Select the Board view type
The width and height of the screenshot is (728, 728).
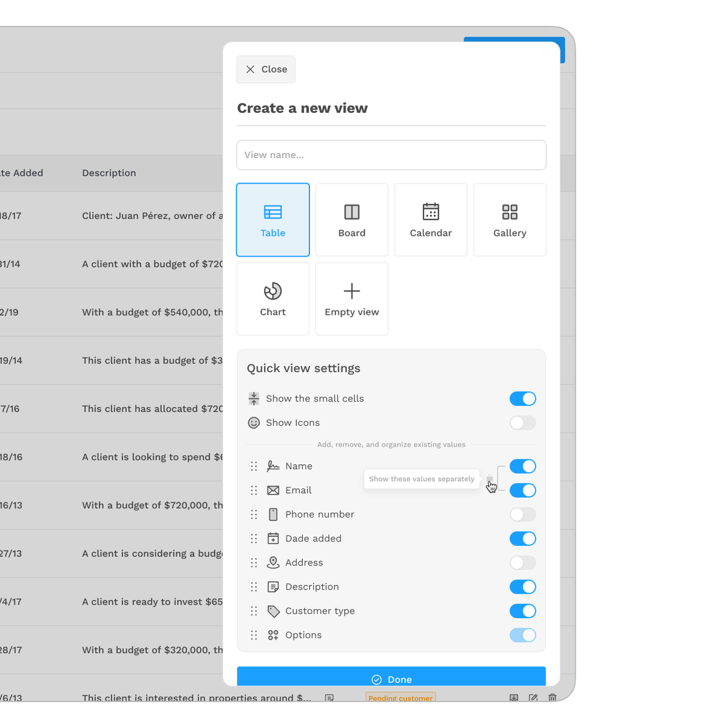[352, 220]
